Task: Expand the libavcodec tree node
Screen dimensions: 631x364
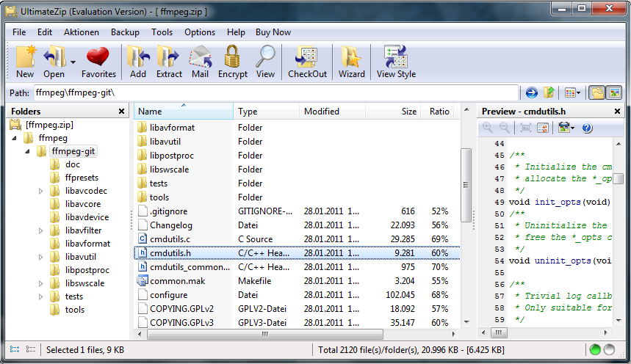Action: click(x=40, y=191)
